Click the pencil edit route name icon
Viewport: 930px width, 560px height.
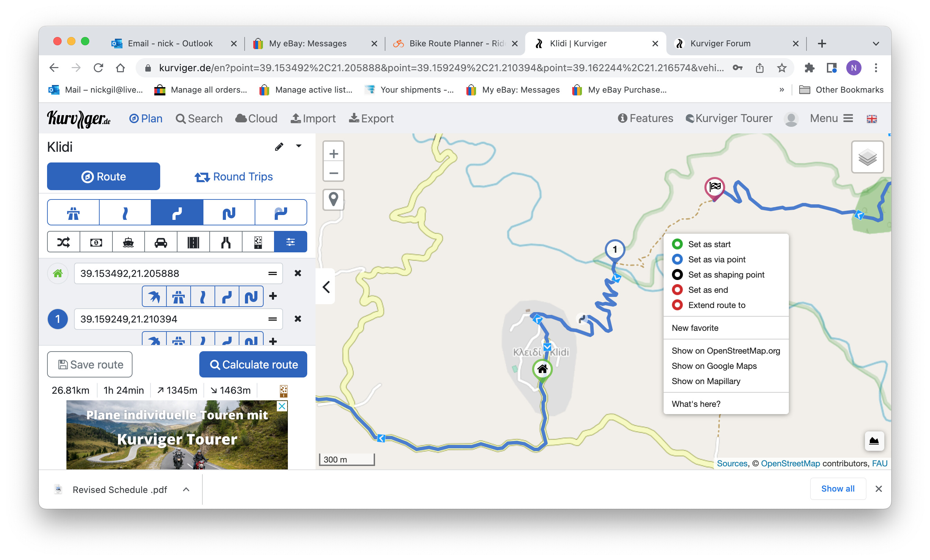[279, 147]
